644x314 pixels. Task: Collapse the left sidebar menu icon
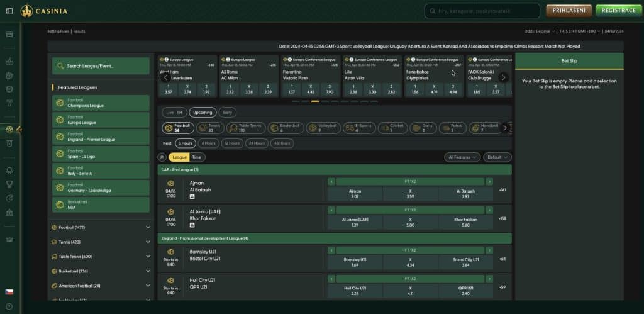[9, 11]
